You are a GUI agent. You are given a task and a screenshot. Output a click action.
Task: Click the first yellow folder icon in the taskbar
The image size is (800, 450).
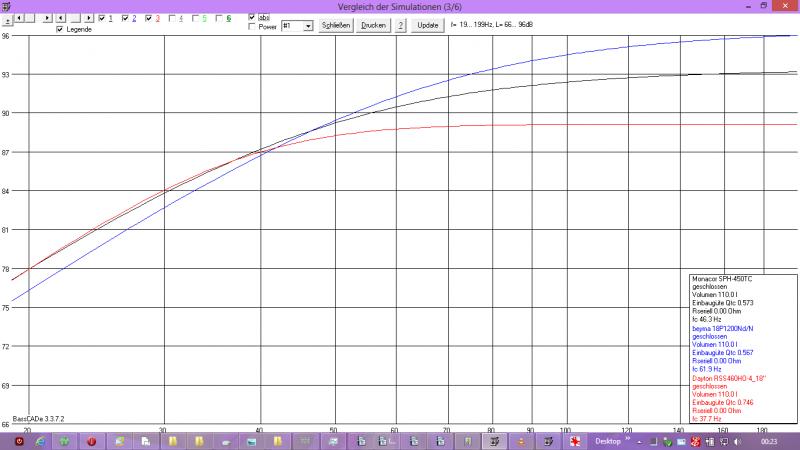[x=173, y=441]
